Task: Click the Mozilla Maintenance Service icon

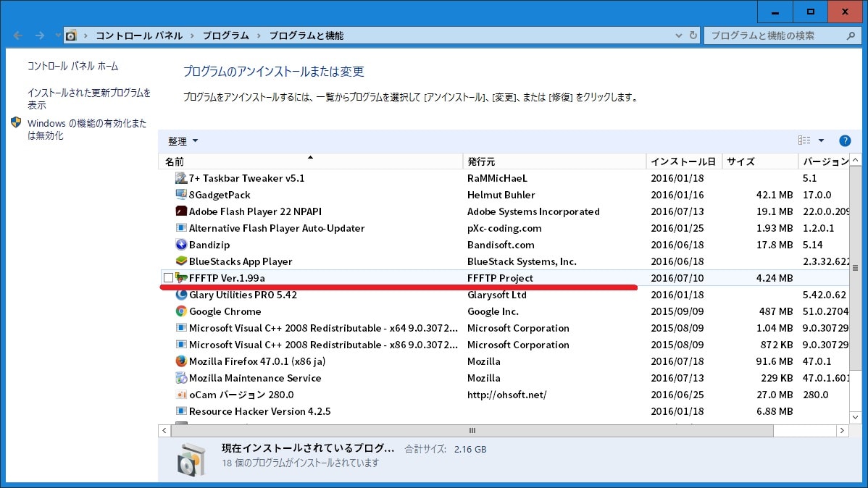Action: click(x=181, y=377)
